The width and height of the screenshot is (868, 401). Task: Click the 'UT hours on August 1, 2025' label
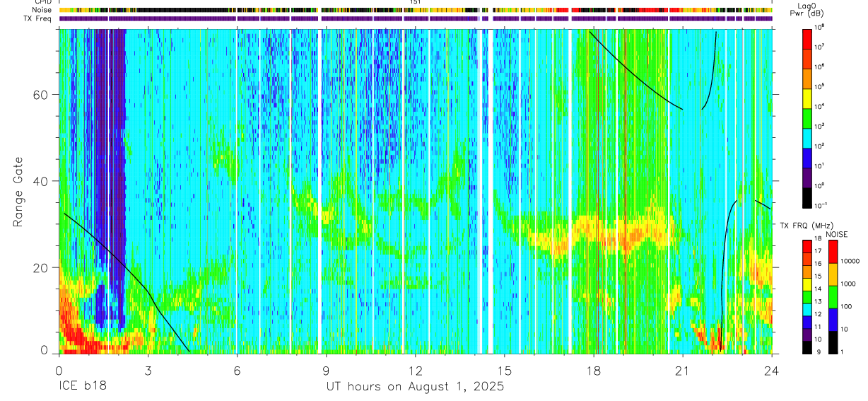(x=415, y=387)
